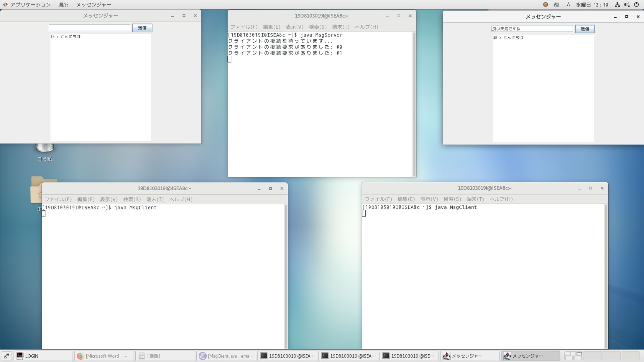Open the Firefox Microsoft Word taskbar item
Screen dimensions: 644x362
pyautogui.click(x=104, y=356)
